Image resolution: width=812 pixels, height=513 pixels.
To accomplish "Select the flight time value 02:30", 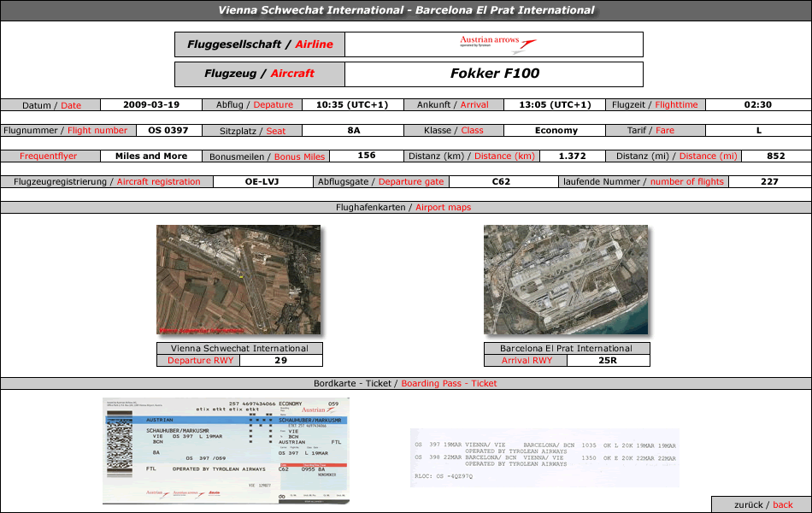I will click(x=758, y=104).
